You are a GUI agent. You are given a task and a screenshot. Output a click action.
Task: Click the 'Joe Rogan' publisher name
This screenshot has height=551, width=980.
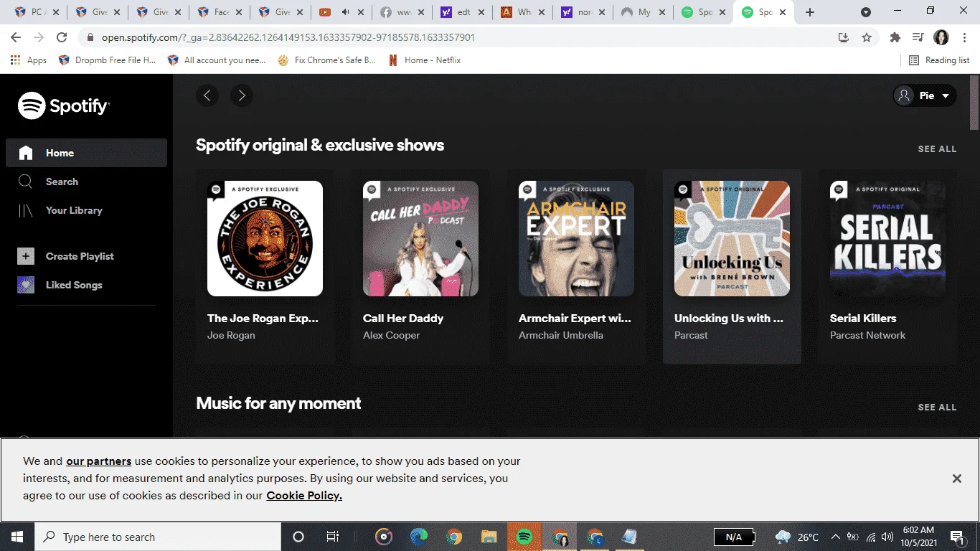pyautogui.click(x=231, y=335)
